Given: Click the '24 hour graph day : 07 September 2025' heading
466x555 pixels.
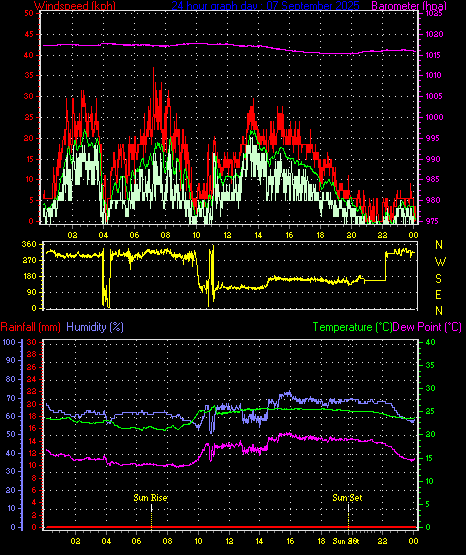Looking at the screenshot, I should [x=265, y=6].
